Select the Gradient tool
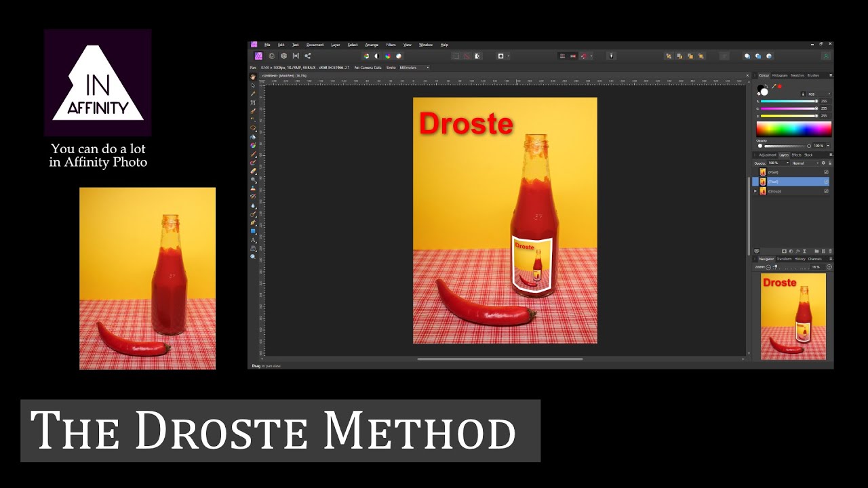 [254, 144]
